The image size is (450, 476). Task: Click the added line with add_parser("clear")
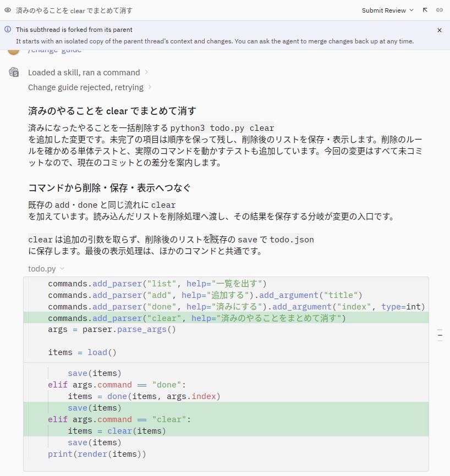(226, 318)
